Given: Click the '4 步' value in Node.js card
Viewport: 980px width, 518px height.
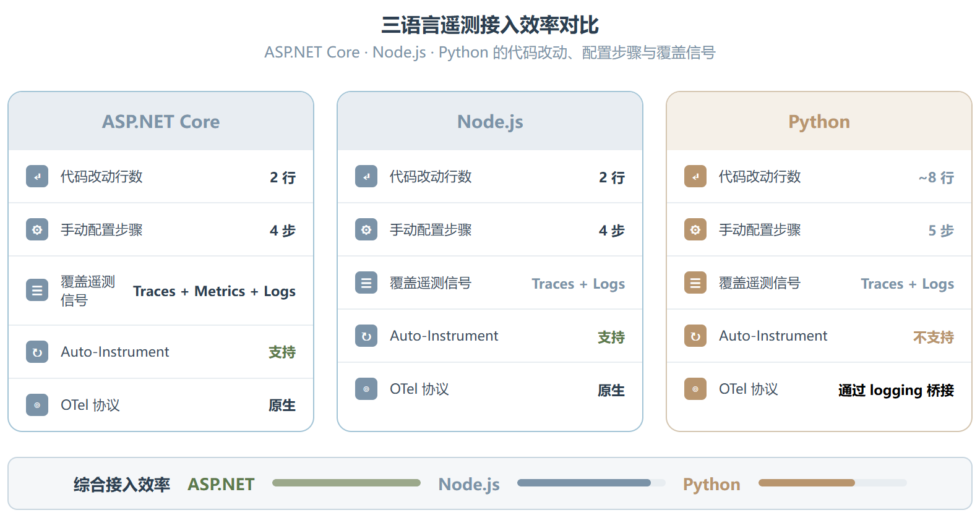Looking at the screenshot, I should [612, 231].
